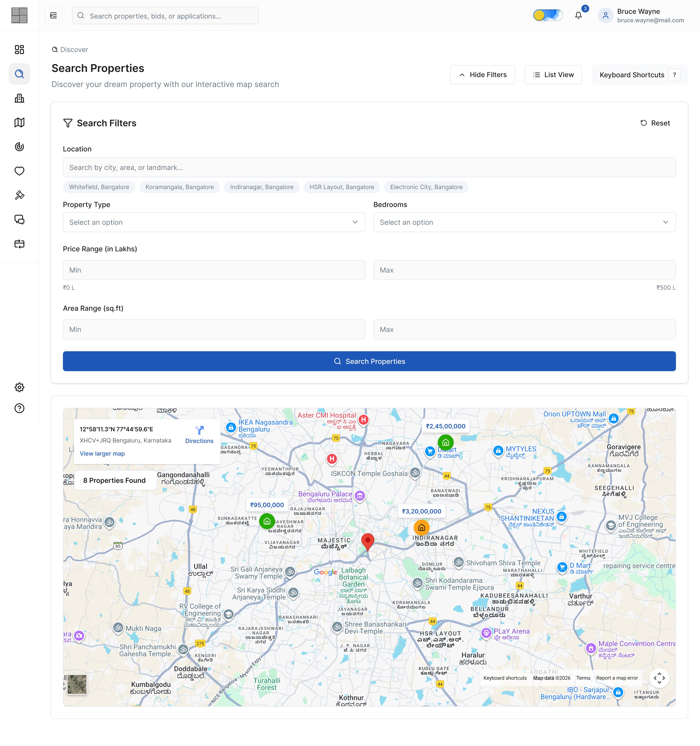Click the '8 Properties Found' label
This screenshot has height=746, width=700.
(x=114, y=480)
